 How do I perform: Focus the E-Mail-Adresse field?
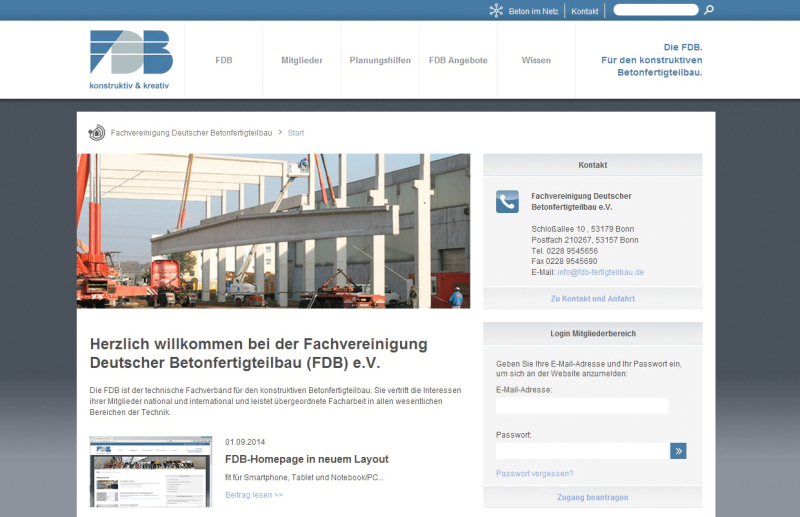pyautogui.click(x=582, y=406)
